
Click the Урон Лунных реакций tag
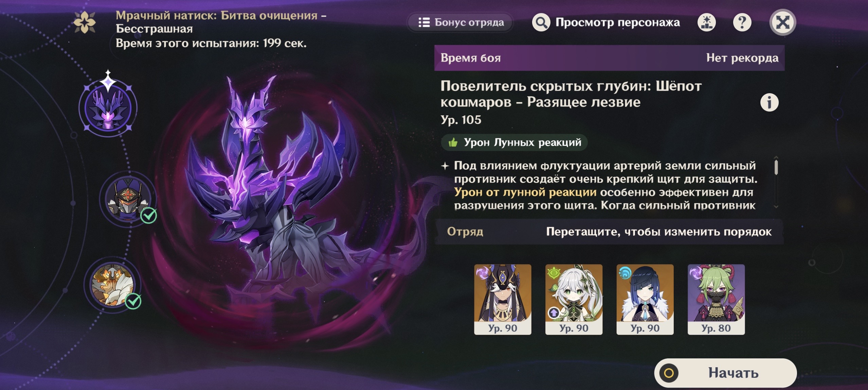click(x=514, y=142)
